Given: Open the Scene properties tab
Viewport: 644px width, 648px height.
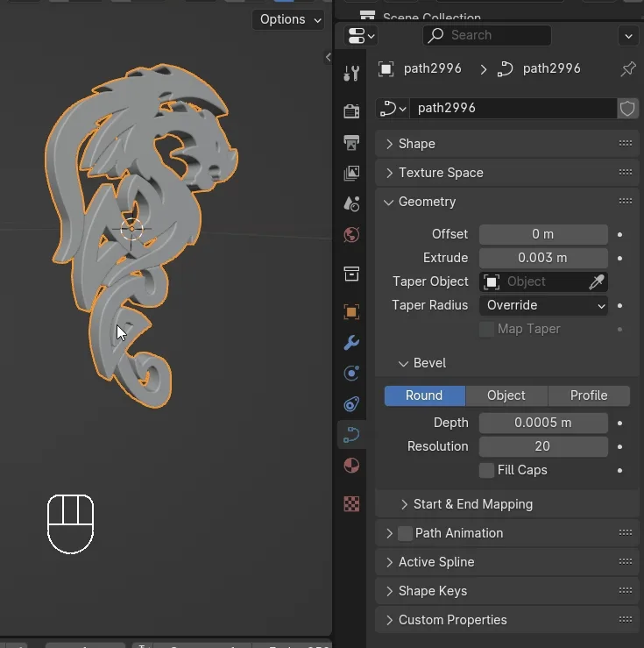Looking at the screenshot, I should [351, 203].
